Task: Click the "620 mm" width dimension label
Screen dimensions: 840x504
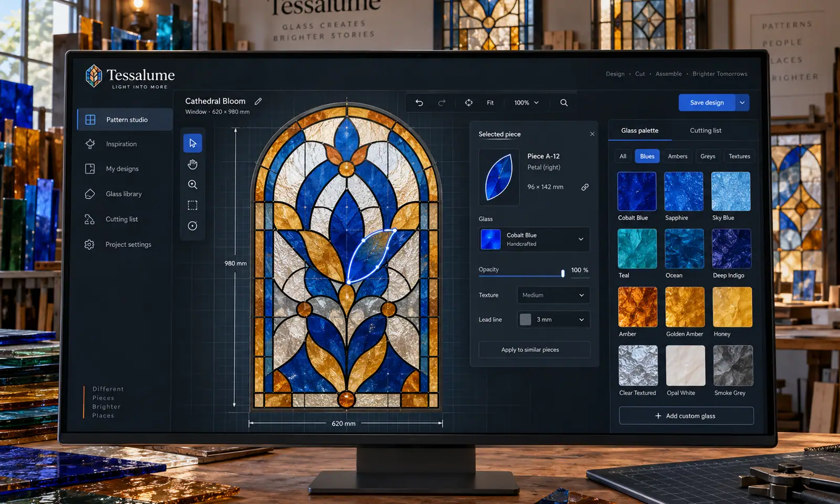Action: 343,424
